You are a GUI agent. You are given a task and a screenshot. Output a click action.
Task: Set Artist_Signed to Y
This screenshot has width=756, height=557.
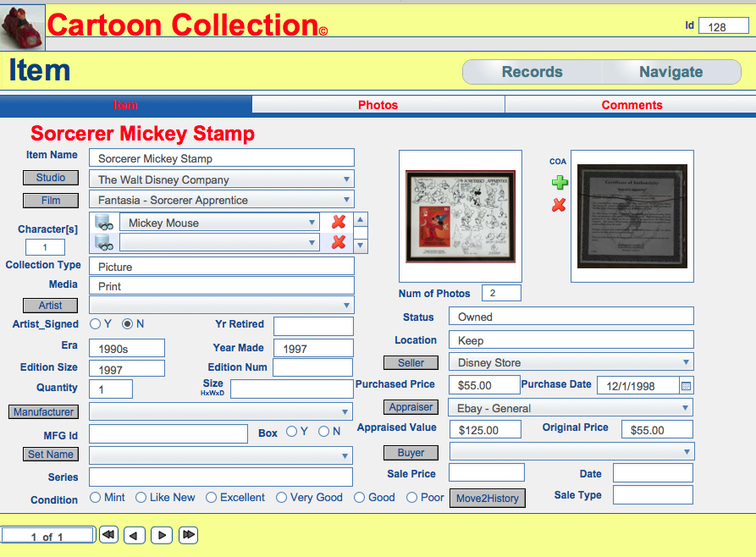(95, 324)
